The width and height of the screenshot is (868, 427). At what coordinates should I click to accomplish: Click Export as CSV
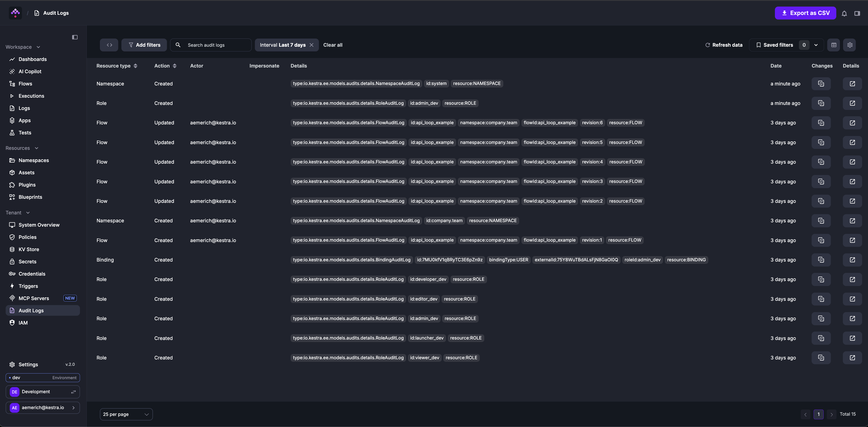coord(805,13)
